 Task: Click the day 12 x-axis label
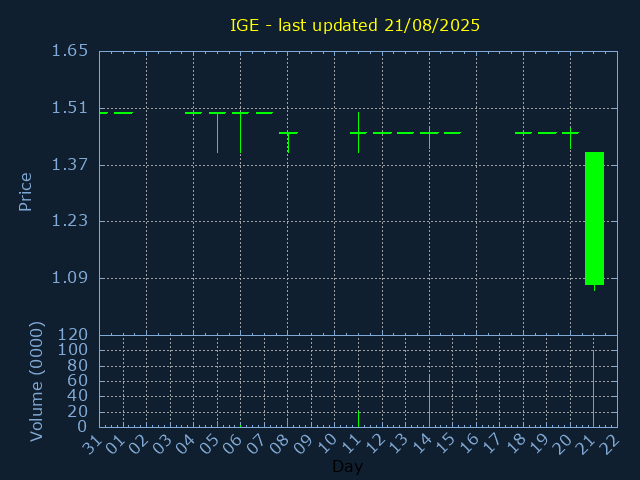[x=376, y=444]
